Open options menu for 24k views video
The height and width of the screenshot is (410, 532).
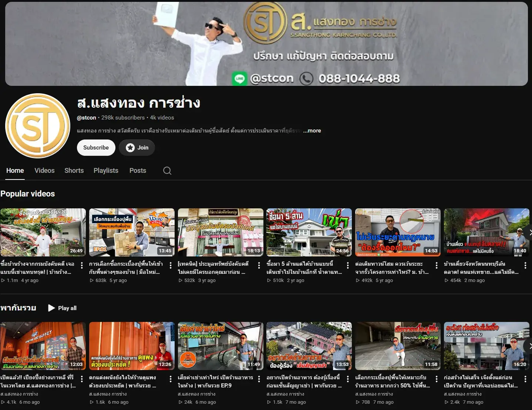click(259, 379)
